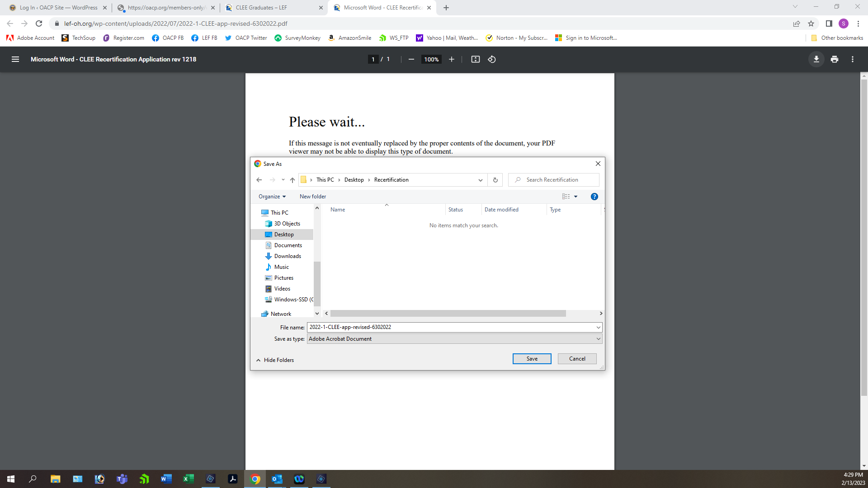
Task: Select Downloads in the folder tree
Action: [x=287, y=256]
